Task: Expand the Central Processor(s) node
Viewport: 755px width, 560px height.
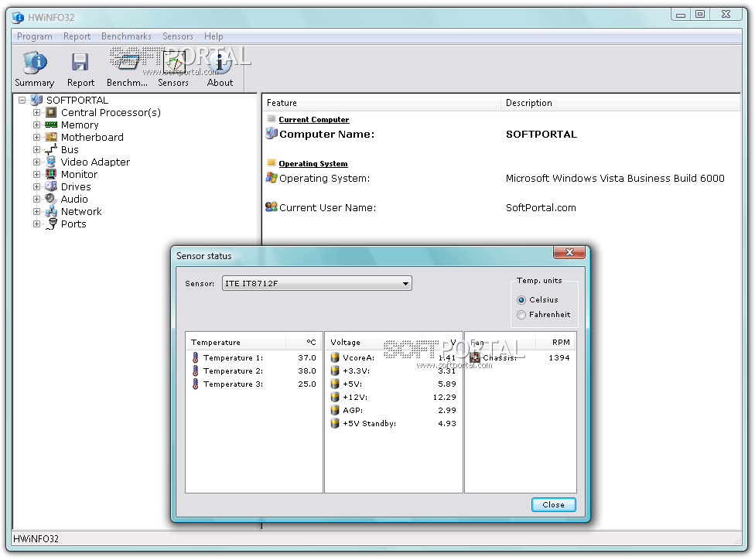Action: tap(36, 113)
